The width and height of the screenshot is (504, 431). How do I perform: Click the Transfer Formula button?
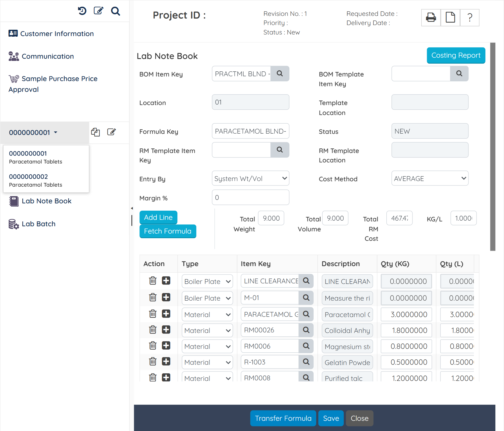pos(283,418)
